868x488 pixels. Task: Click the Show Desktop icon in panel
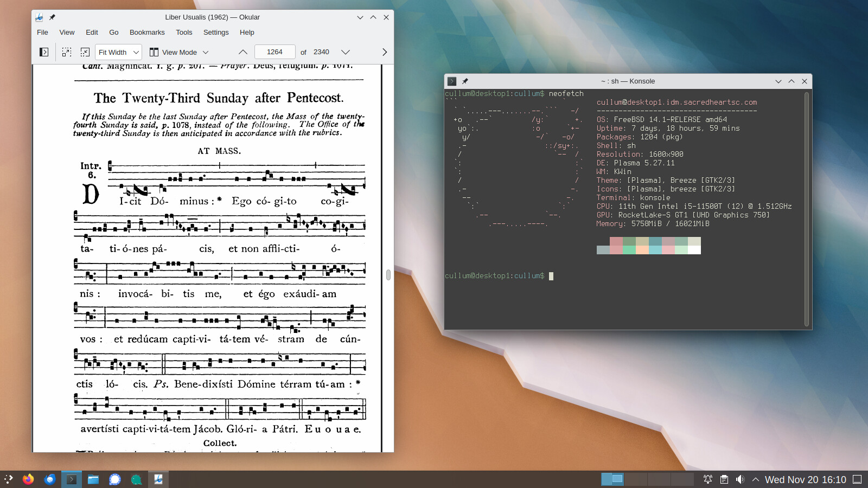coord(857,479)
